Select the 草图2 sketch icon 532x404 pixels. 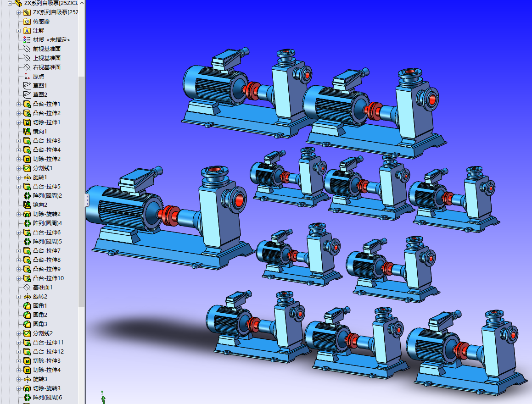point(27,94)
